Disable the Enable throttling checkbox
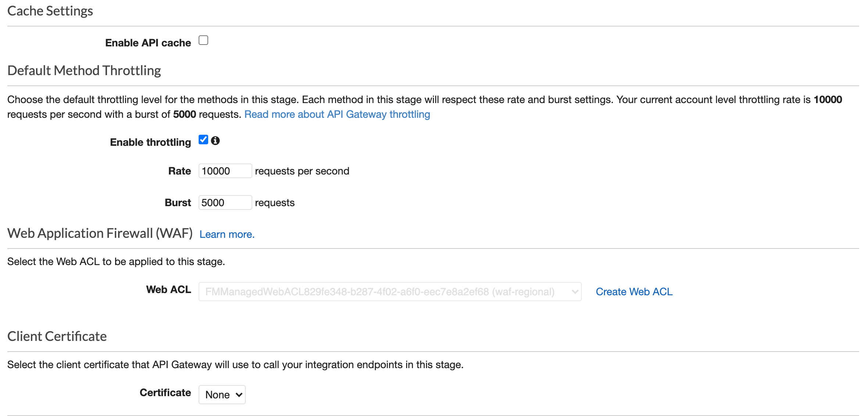This screenshot has width=868, height=416. 203,140
